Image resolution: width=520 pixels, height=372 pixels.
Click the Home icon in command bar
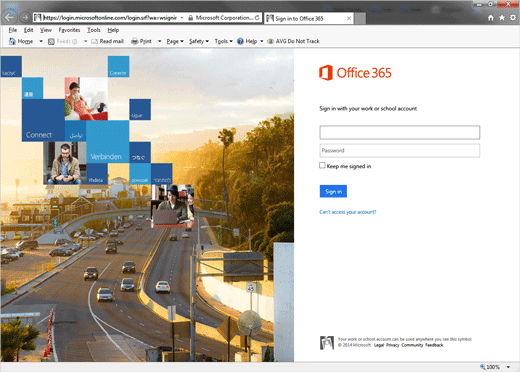click(x=12, y=41)
